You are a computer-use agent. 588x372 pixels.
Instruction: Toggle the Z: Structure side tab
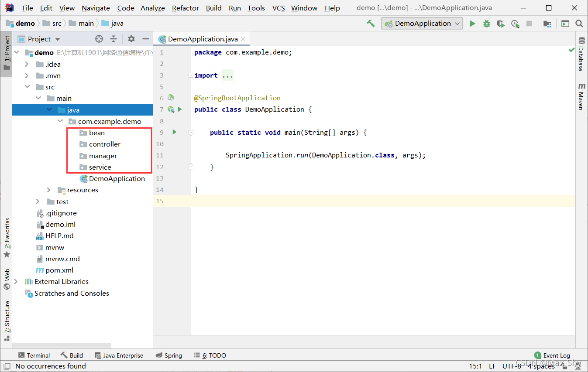pyautogui.click(x=7, y=321)
